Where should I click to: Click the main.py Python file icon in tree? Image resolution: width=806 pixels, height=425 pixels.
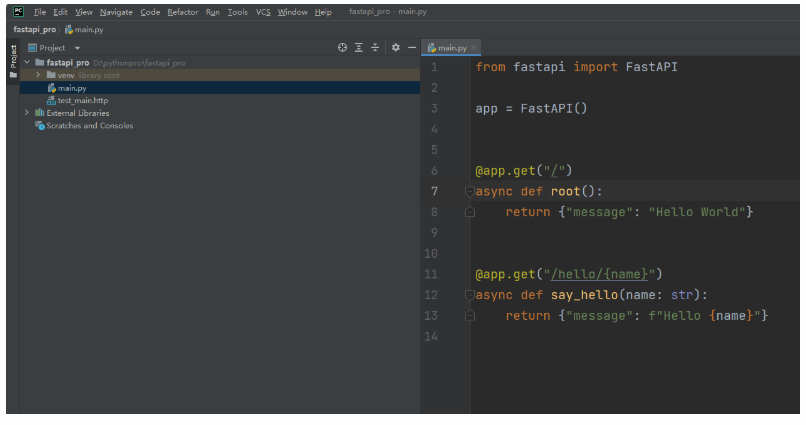[51, 88]
